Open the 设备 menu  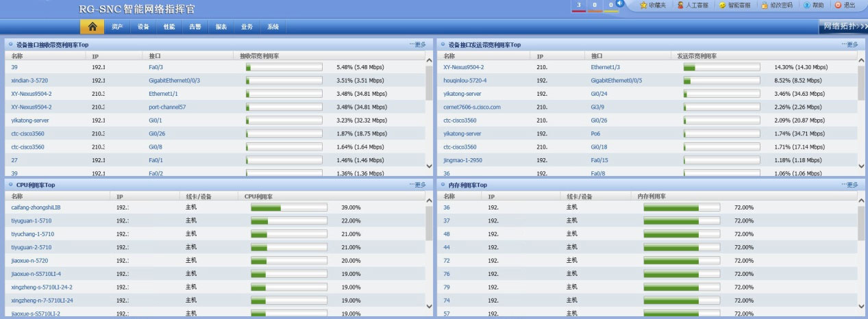pyautogui.click(x=143, y=27)
